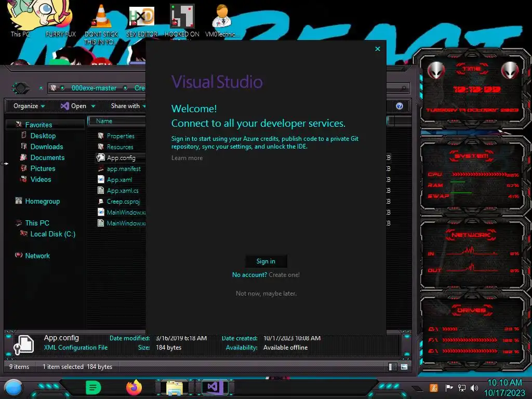Close the Visual Studio welcome dialog
Image resolution: width=532 pixels, height=399 pixels.
tap(378, 49)
